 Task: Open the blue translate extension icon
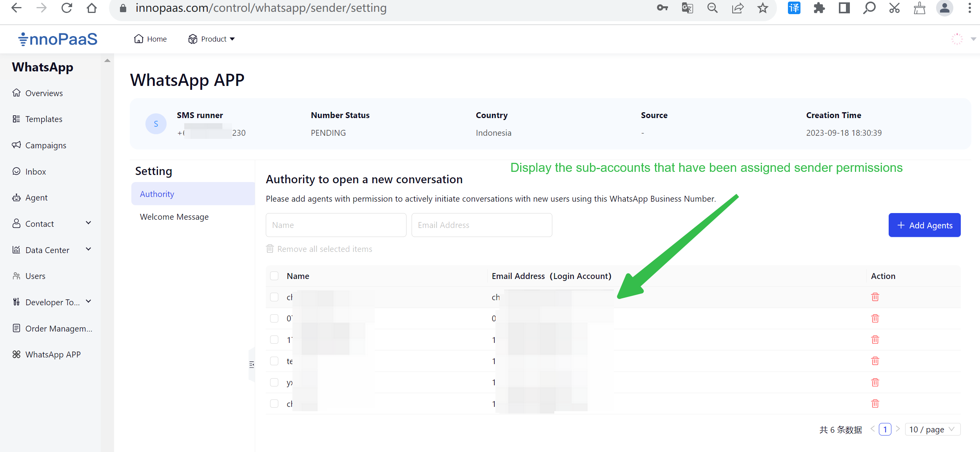(x=794, y=8)
